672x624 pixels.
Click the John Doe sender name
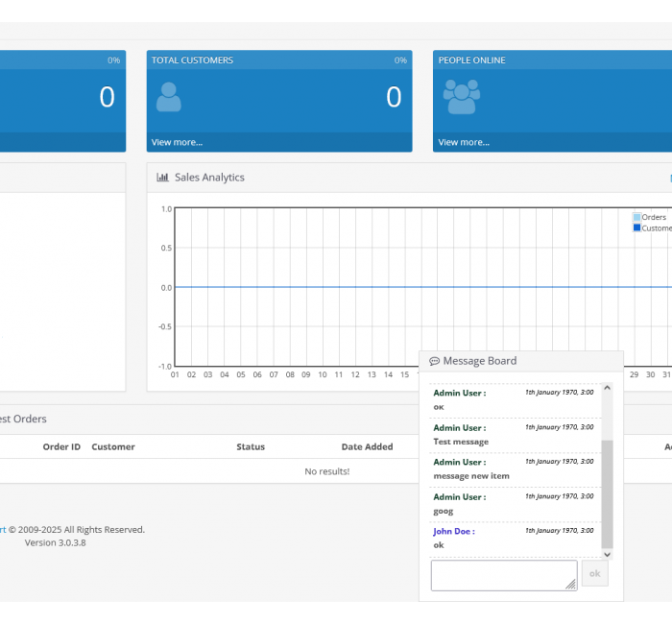tap(454, 531)
